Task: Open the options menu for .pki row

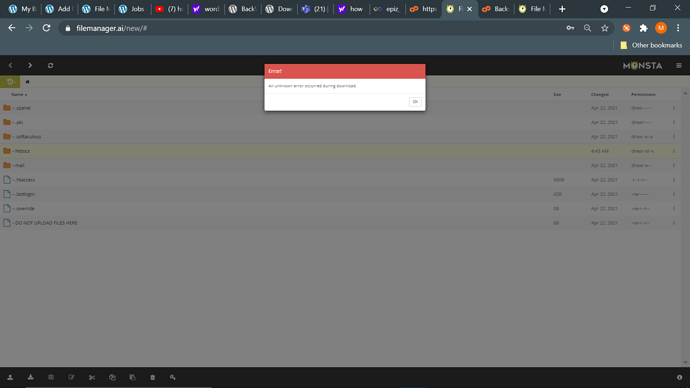Action: pos(674,122)
